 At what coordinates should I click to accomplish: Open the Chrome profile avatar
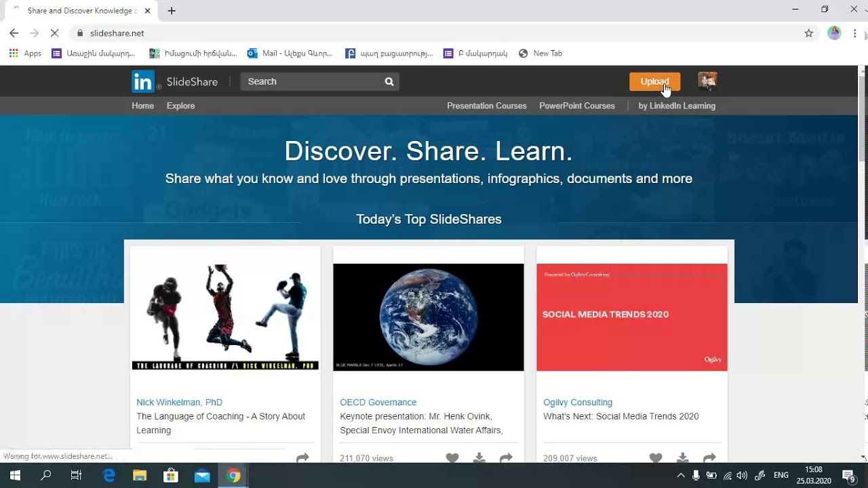[834, 33]
